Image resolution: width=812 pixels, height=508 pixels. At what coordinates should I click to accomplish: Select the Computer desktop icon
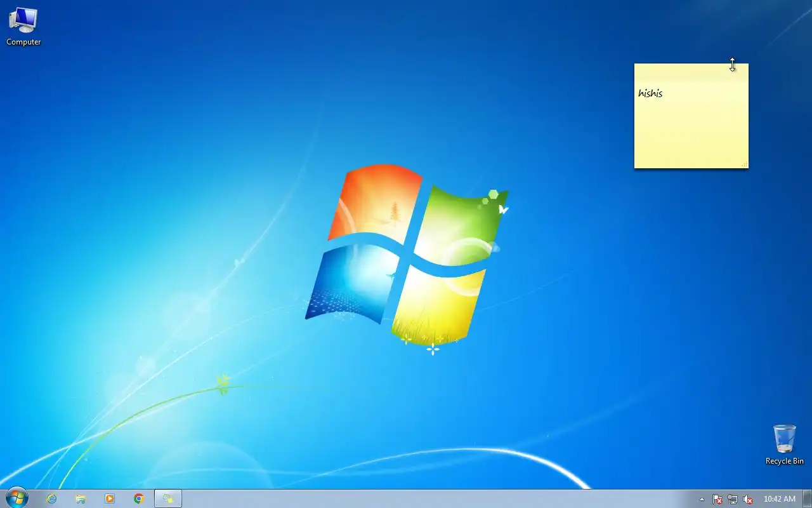pos(23,27)
